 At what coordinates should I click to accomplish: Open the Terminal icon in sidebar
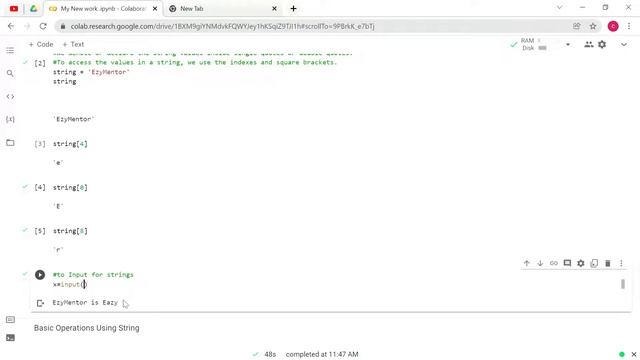pyautogui.click(x=10, y=338)
